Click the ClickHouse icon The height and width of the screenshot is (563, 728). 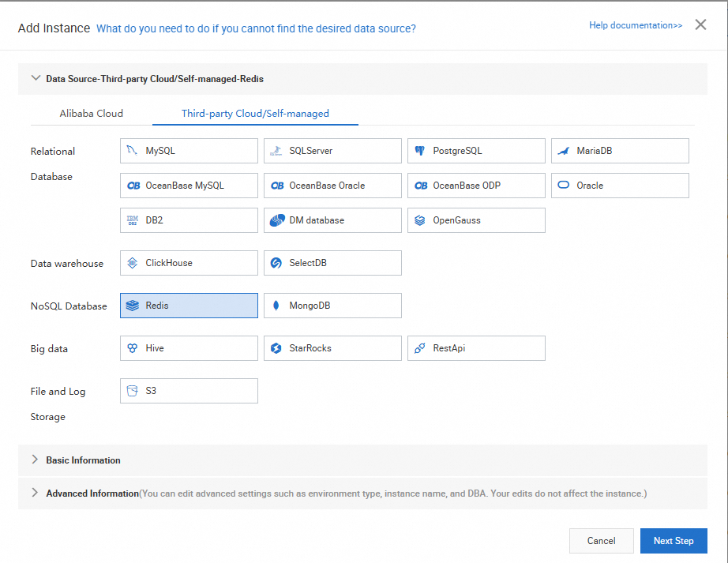(x=133, y=263)
